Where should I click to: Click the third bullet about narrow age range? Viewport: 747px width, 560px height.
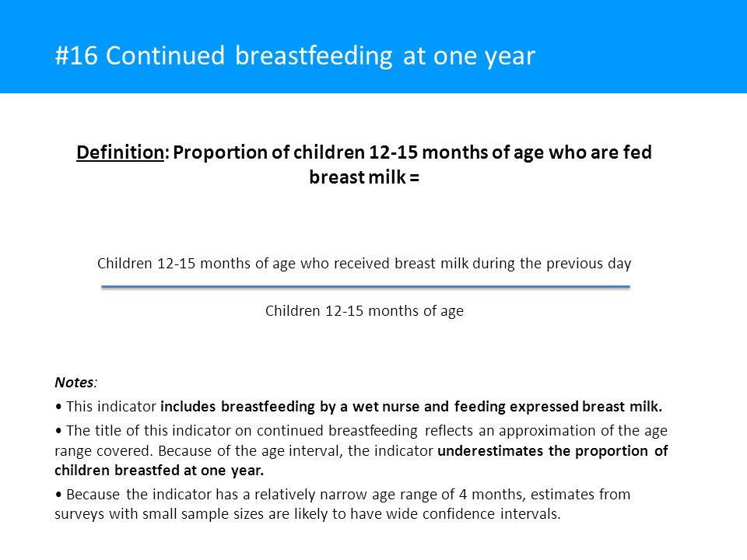[x=342, y=504]
